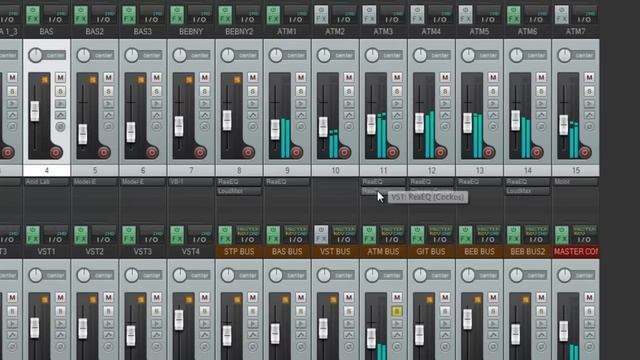The image size is (640, 360).
Task: Unsolo the ATM BUS track
Action: click(x=397, y=311)
